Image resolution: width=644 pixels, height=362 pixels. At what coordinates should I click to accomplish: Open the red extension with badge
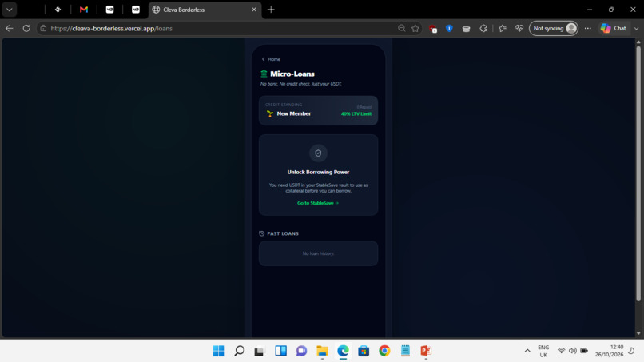tap(433, 29)
